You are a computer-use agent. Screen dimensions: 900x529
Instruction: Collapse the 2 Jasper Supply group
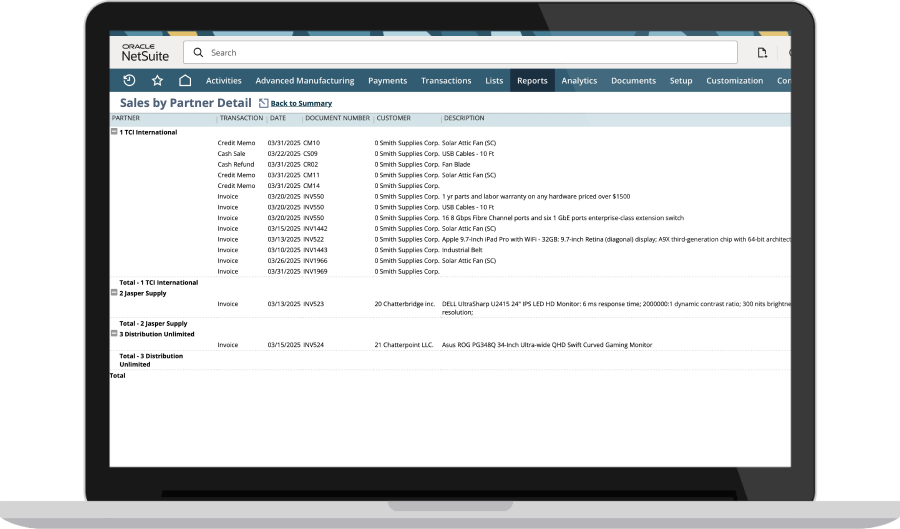pos(114,293)
